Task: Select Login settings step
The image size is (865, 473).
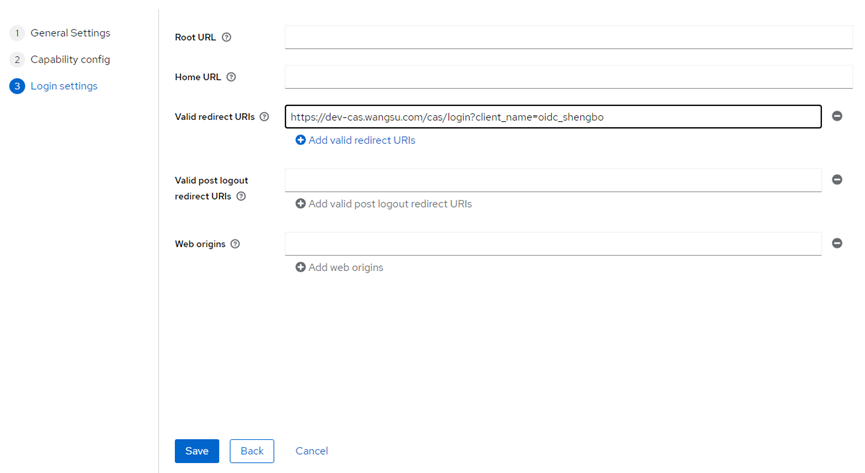Action: coord(64,86)
